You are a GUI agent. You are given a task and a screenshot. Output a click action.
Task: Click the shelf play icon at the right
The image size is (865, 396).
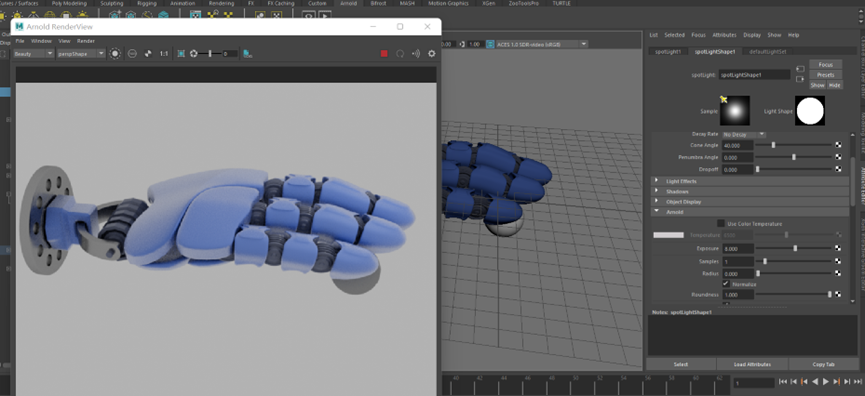(325, 15)
